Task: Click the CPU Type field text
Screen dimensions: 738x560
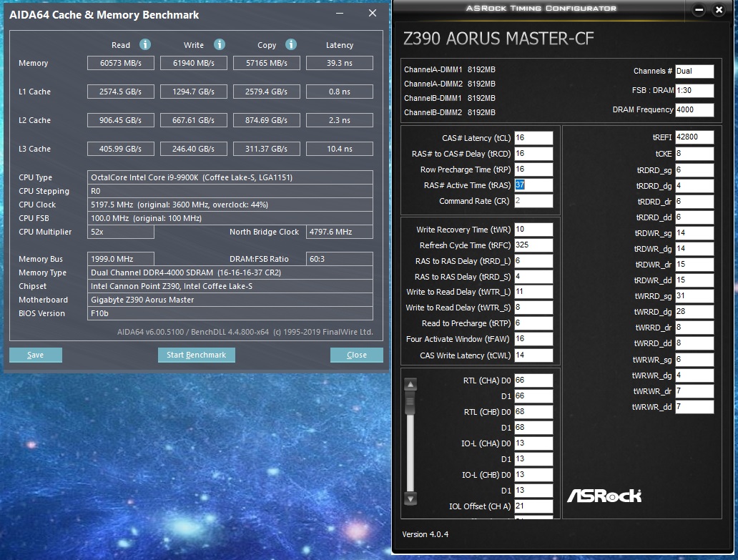Action: coord(230,177)
